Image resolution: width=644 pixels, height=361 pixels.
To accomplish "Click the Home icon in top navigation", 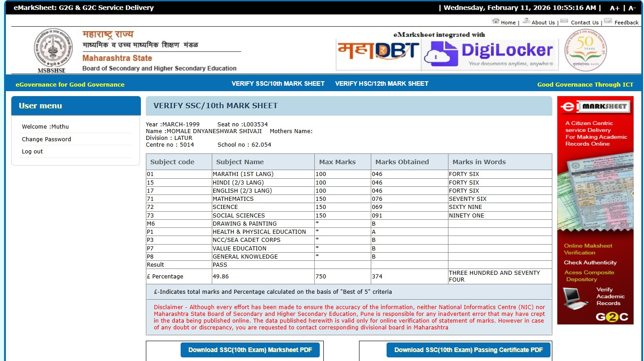I will point(495,21).
